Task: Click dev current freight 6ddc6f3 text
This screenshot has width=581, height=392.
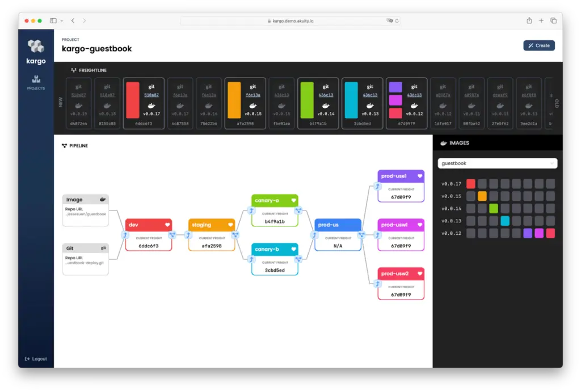Action: tap(149, 246)
